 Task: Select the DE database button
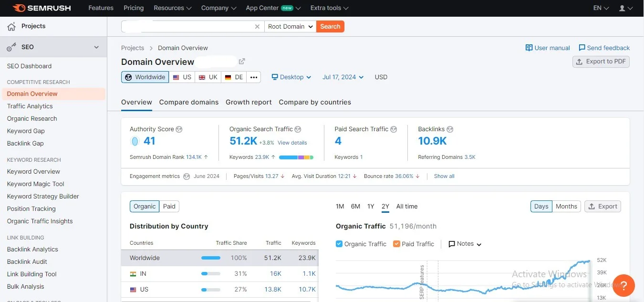[x=234, y=77]
